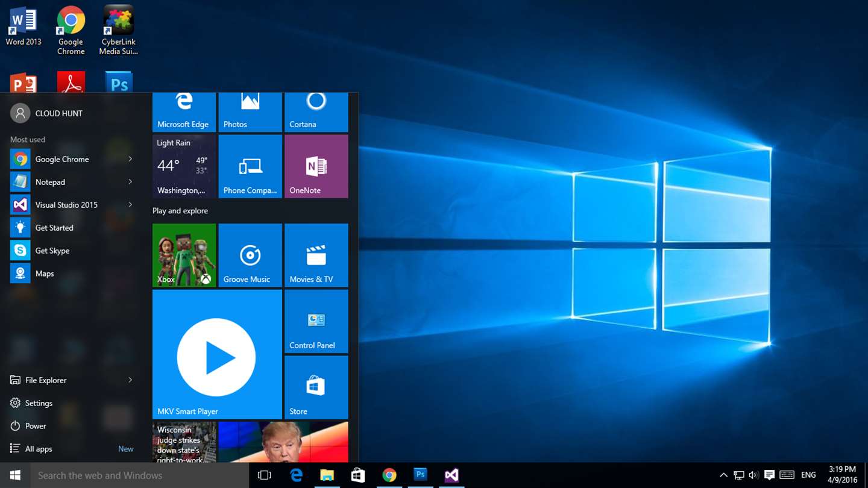Open the Photoshop desktop shortcut
This screenshot has width=868, height=488.
pos(118,83)
